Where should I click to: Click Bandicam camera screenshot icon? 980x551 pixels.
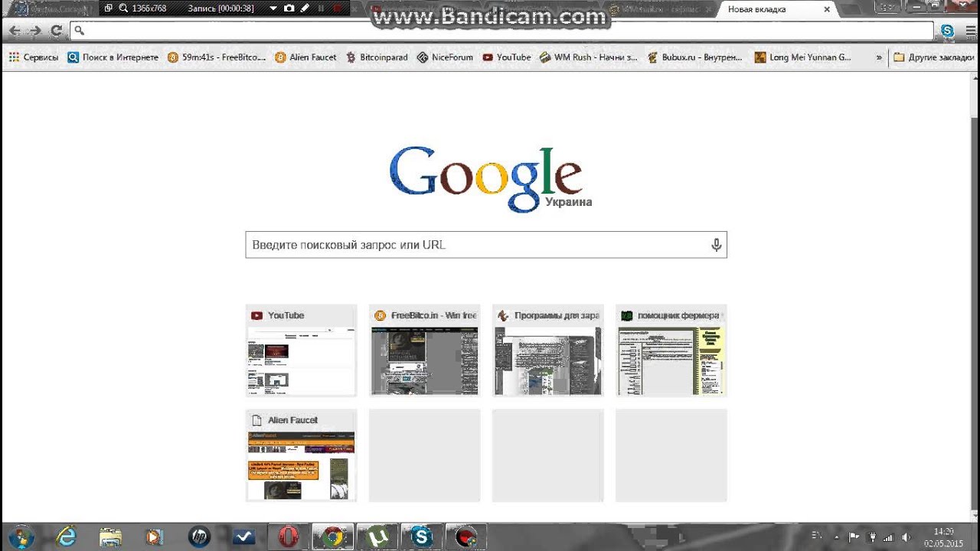coord(289,8)
